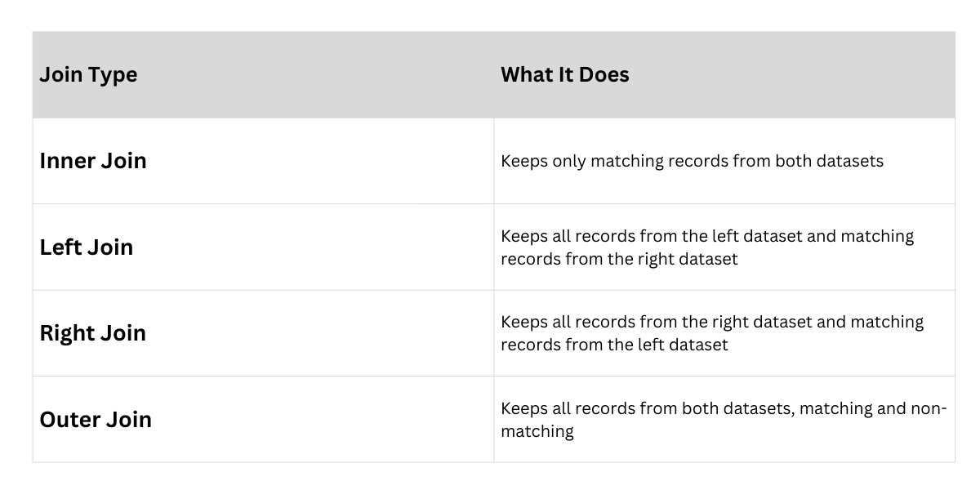This screenshot has width=980, height=490.
Task: Click the "What It Does" column header
Action: click(x=564, y=75)
